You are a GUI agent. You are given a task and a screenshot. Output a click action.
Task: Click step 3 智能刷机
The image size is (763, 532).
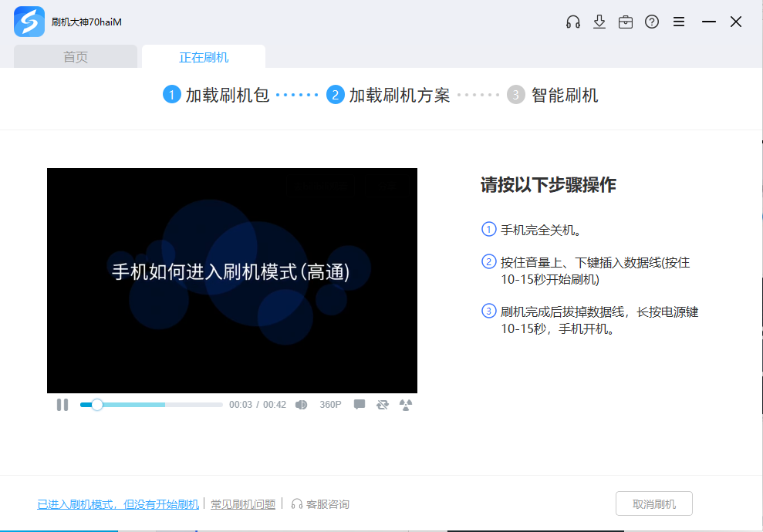pos(552,95)
